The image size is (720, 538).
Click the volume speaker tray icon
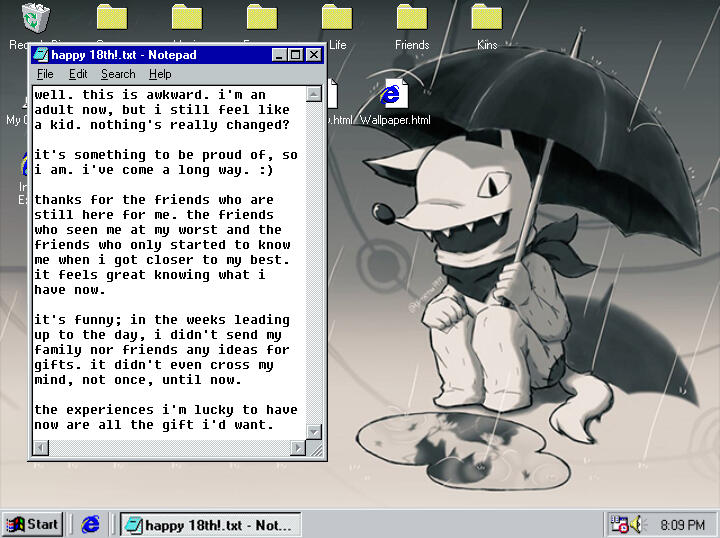click(637, 524)
